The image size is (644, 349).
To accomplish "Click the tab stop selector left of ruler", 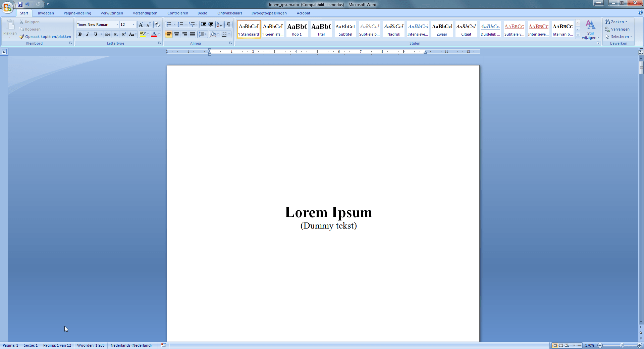I will (x=4, y=52).
